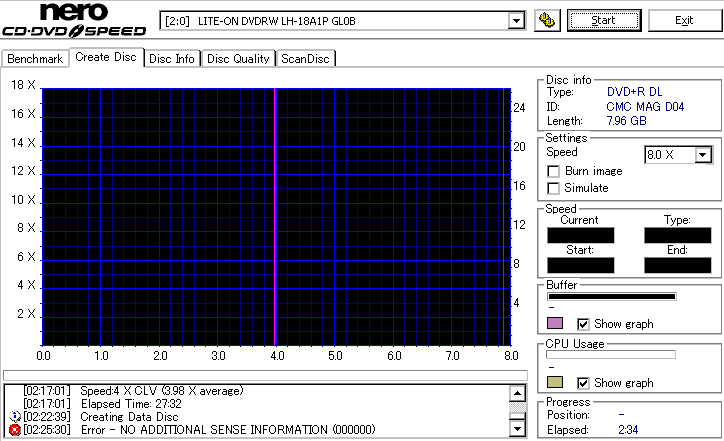Switch to the Benchmark tab
Viewport: 724px width, 441px height.
pos(35,59)
